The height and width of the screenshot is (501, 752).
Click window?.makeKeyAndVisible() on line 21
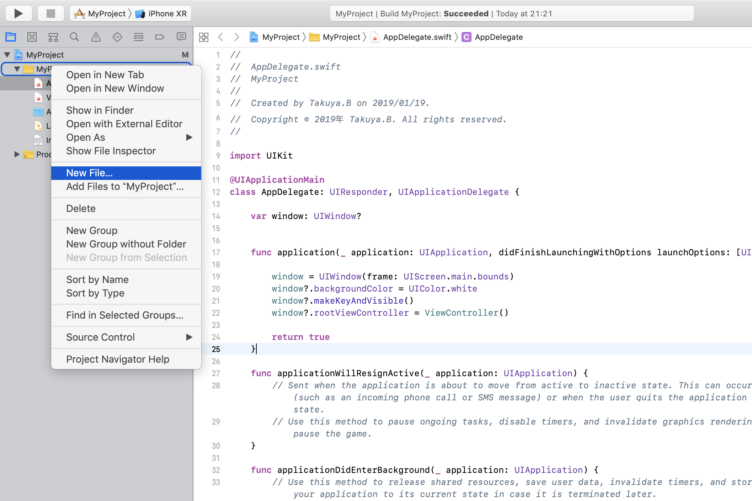342,301
